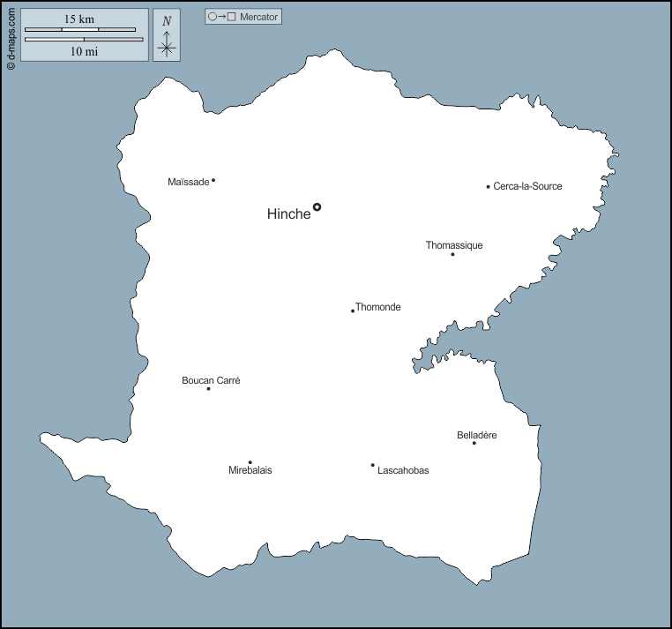The height and width of the screenshot is (629, 672).
Task: Select the Lascahobas text label
Action: pos(403,470)
